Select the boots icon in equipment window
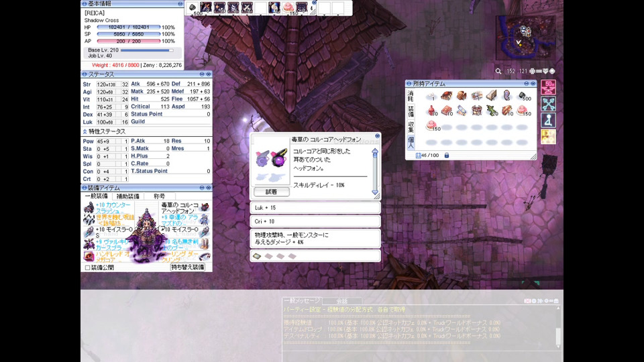This screenshot has height=362, width=644. [x=205, y=245]
